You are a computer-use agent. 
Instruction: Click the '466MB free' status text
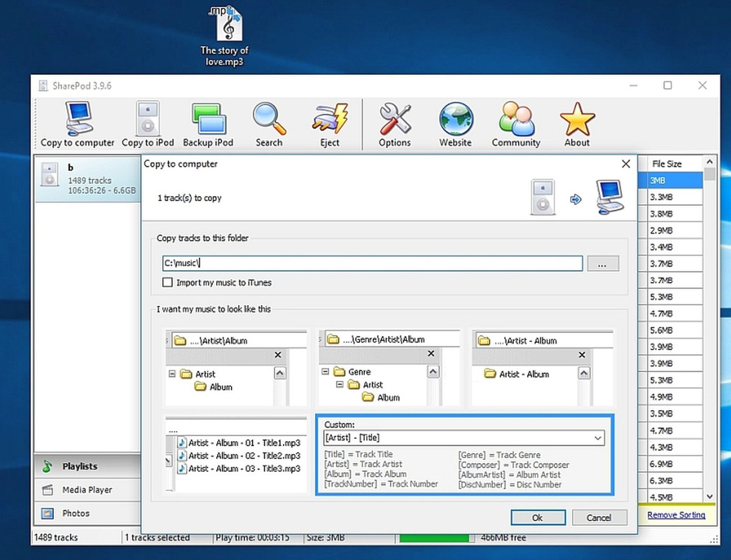(503, 538)
